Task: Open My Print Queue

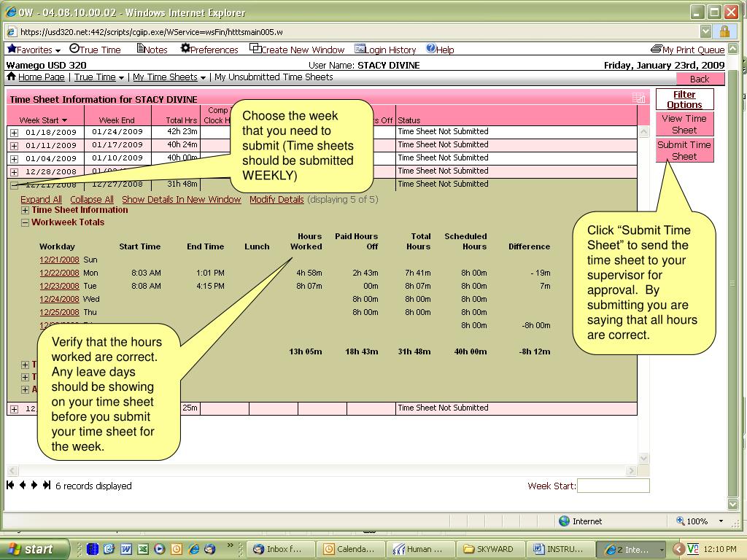Action: pyautogui.click(x=687, y=50)
